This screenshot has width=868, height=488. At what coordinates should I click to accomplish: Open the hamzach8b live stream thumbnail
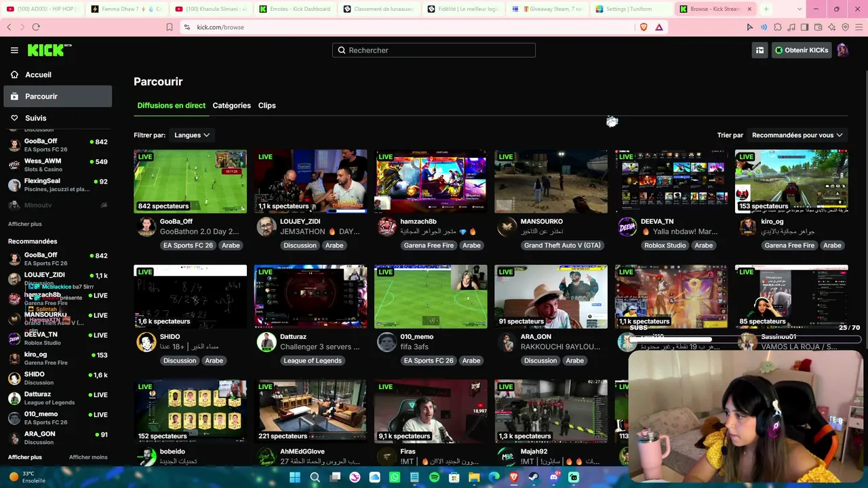431,182
